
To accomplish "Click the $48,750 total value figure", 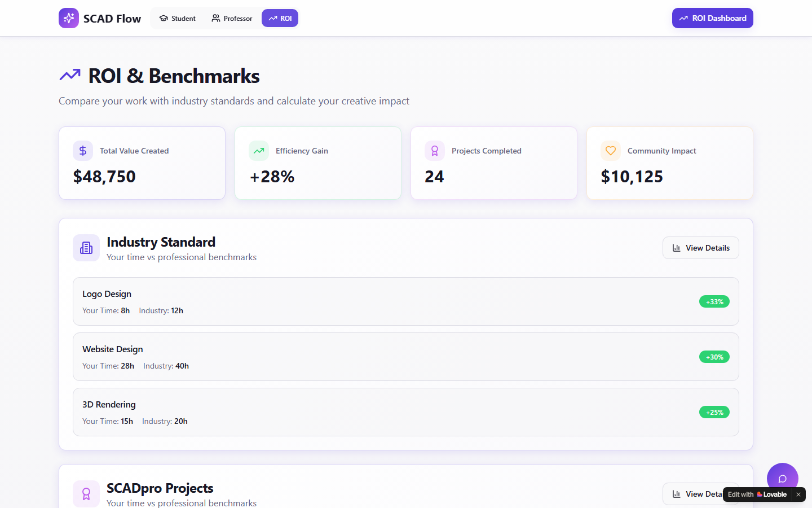I will (104, 177).
